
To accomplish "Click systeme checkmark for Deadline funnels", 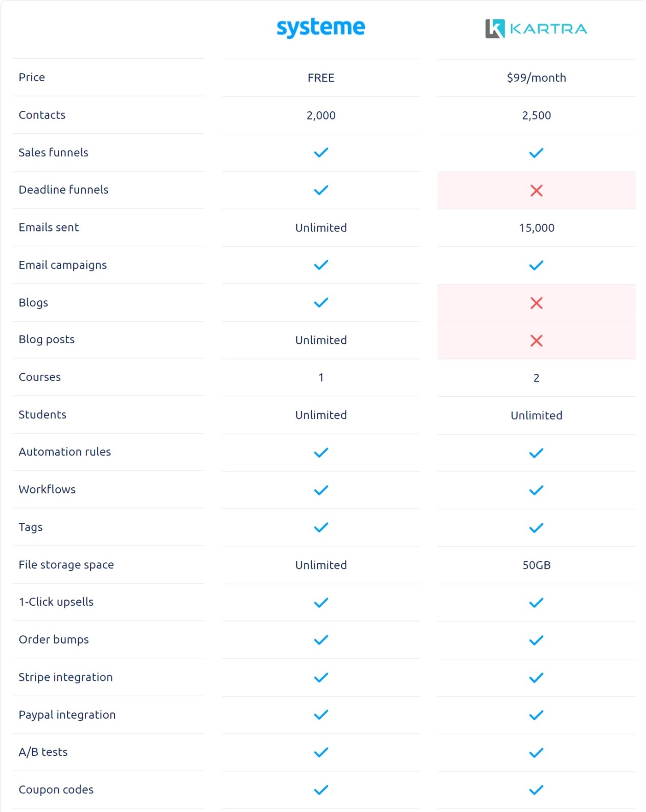I will tap(321, 190).
